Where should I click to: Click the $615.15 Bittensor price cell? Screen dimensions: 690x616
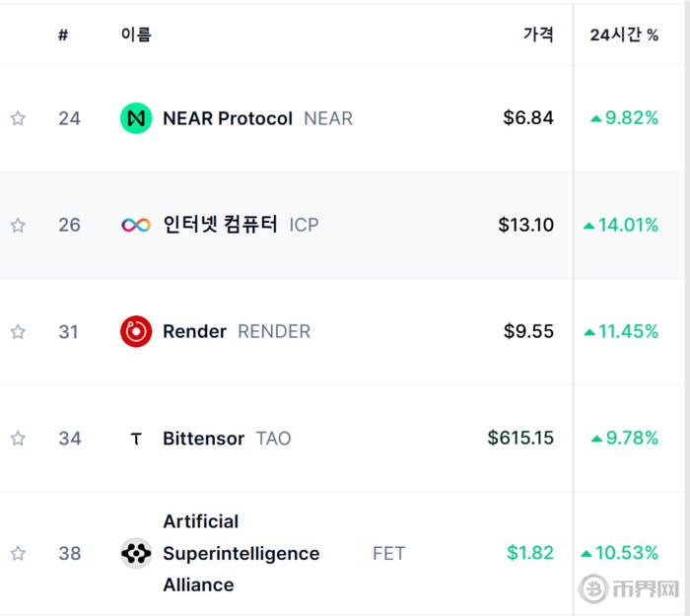tap(520, 439)
